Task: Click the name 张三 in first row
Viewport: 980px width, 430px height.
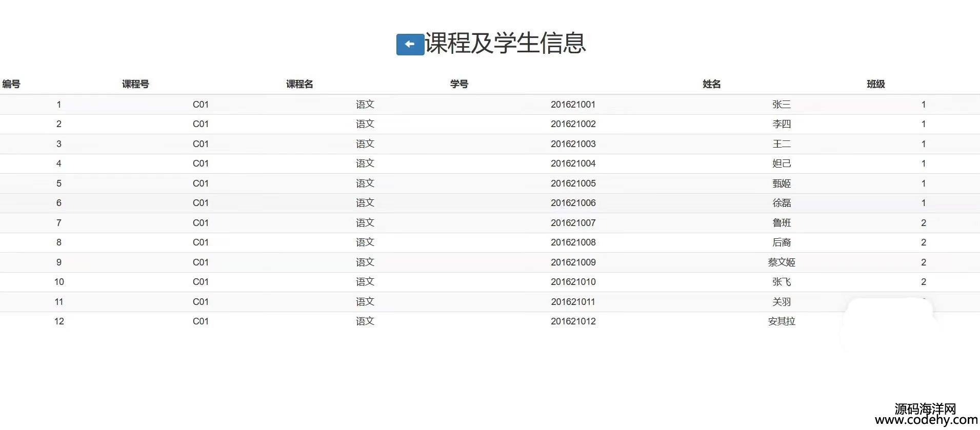Action: pyautogui.click(x=782, y=105)
